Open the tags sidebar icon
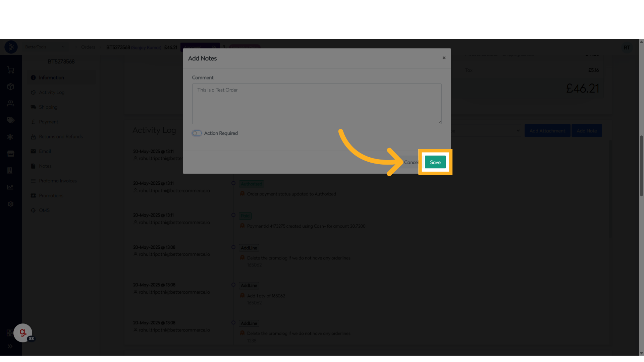This screenshot has height=362, width=644. pyautogui.click(x=11, y=120)
